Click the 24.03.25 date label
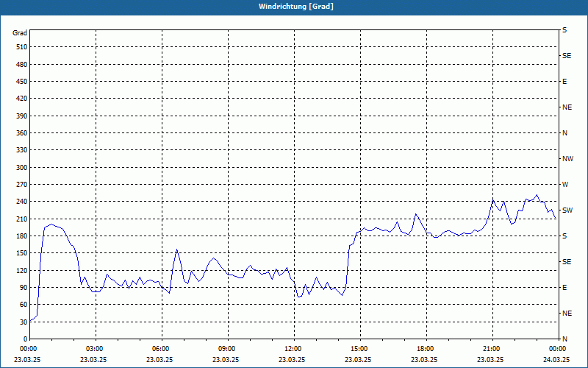 pos(556,359)
